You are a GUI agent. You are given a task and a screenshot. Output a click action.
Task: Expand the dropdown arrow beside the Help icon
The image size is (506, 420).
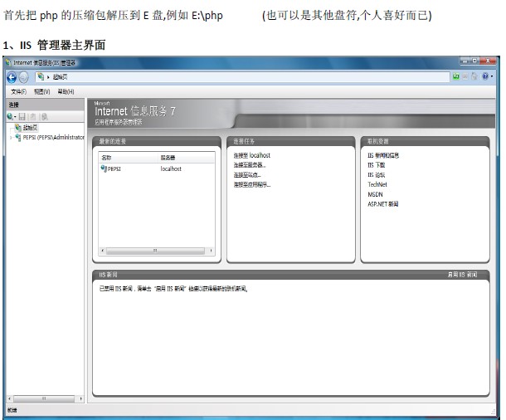pyautogui.click(x=491, y=76)
